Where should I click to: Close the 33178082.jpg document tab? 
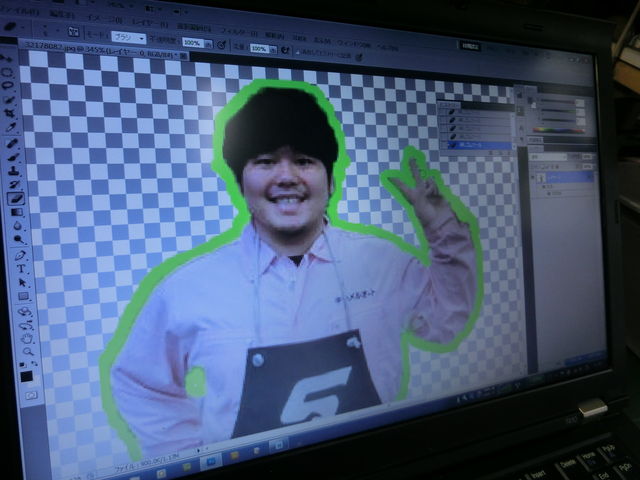coord(183,56)
